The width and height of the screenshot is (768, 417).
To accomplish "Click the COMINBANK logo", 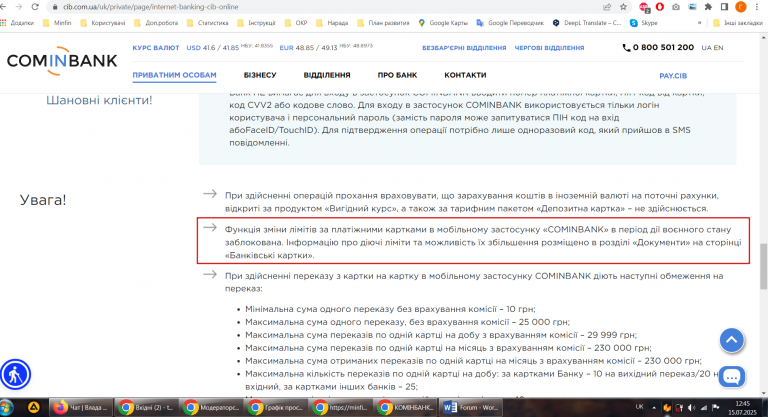I will click(x=62, y=61).
